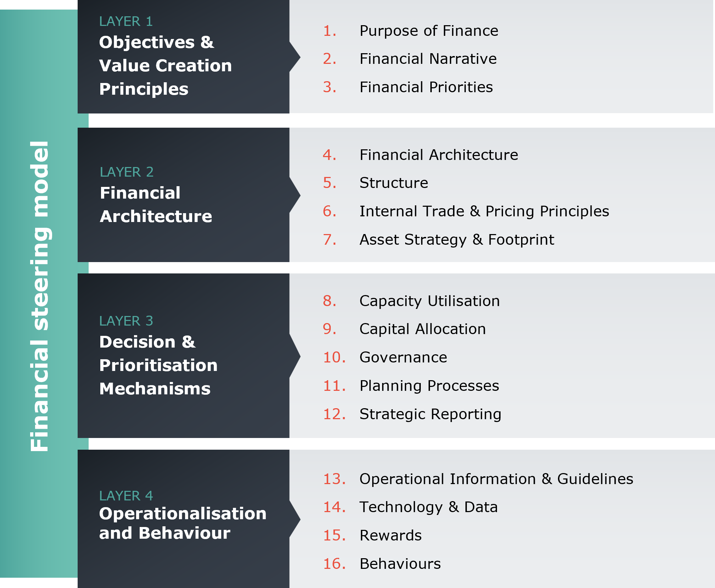Open "Capacity Utilisation" item
The image size is (715, 588).
[x=429, y=301]
